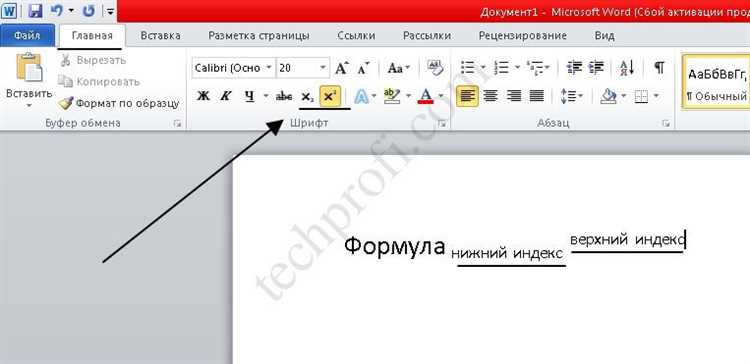Screen dimensions: 750x364
Task: Toggle strikethrough abc formatting
Action: point(284,97)
